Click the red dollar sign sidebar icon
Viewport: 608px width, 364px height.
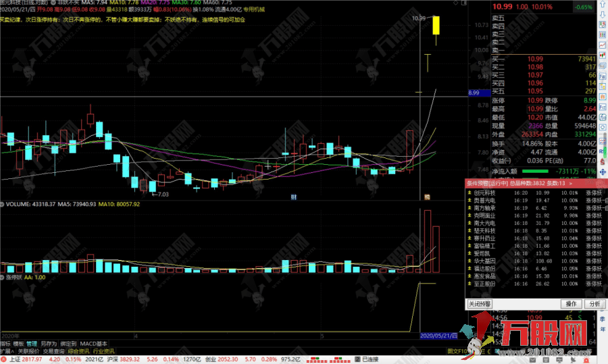[603, 161]
